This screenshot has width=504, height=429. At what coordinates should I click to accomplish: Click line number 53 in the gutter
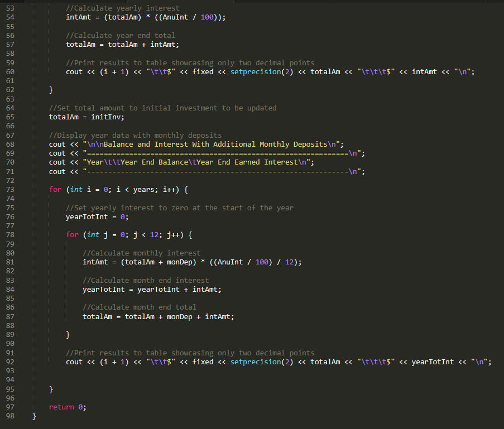[10, 8]
